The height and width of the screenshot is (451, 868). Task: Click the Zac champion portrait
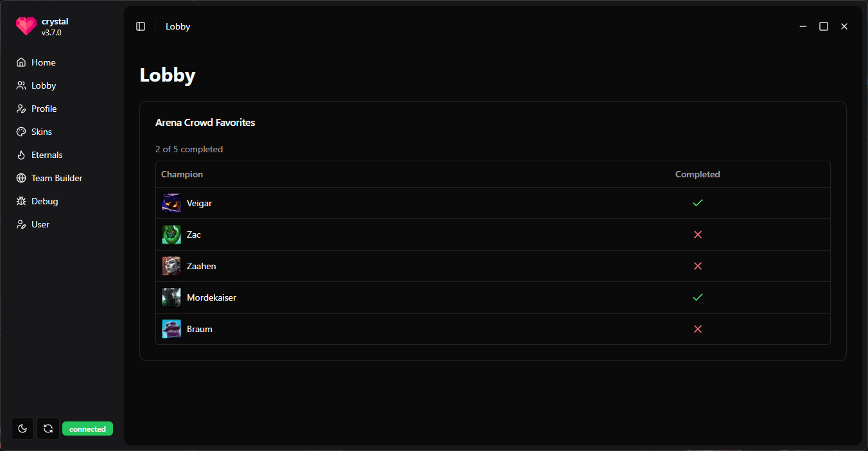(171, 234)
